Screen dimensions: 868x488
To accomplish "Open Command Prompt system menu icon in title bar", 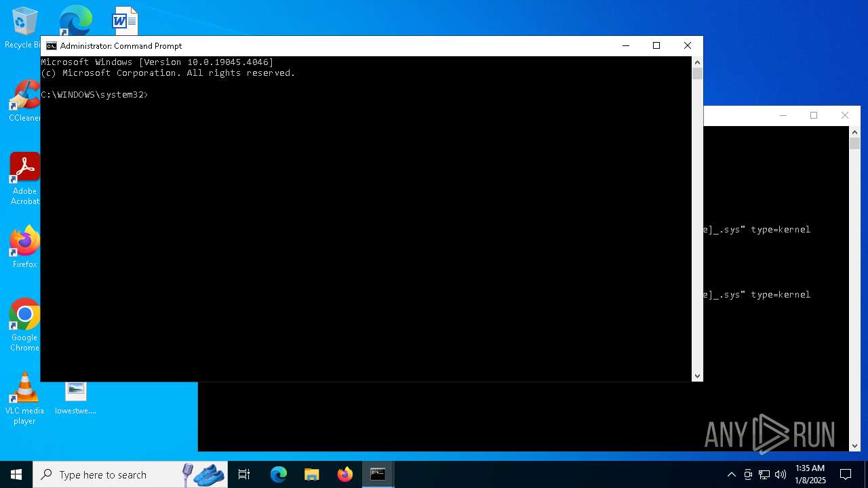I will 51,46.
